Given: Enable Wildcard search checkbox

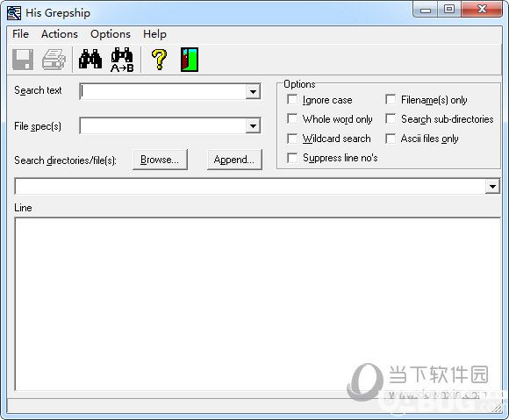Looking at the screenshot, I should point(292,139).
